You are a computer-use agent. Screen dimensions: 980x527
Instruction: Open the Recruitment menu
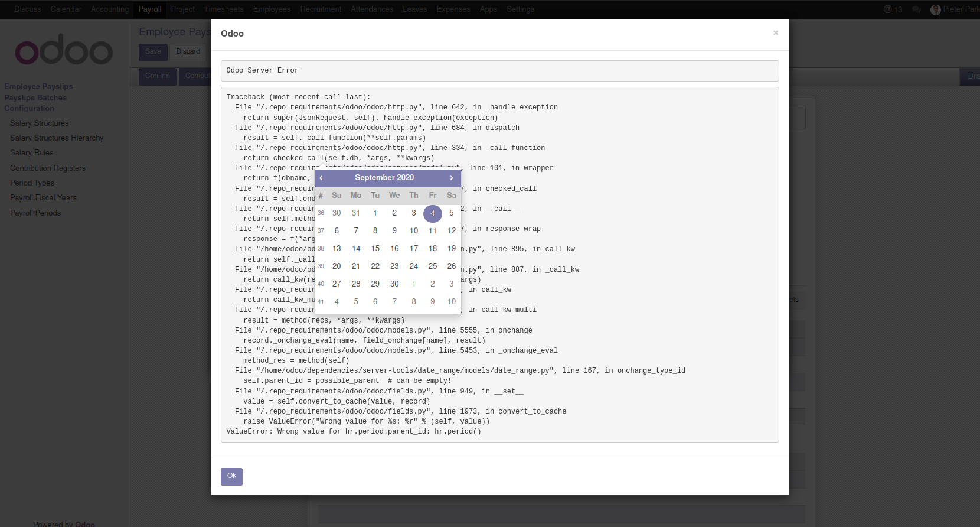pyautogui.click(x=321, y=9)
